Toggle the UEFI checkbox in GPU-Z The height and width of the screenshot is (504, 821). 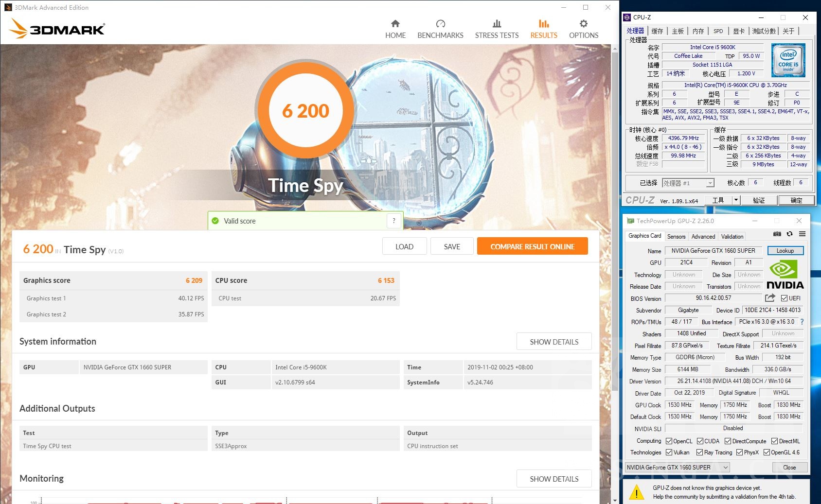click(784, 298)
